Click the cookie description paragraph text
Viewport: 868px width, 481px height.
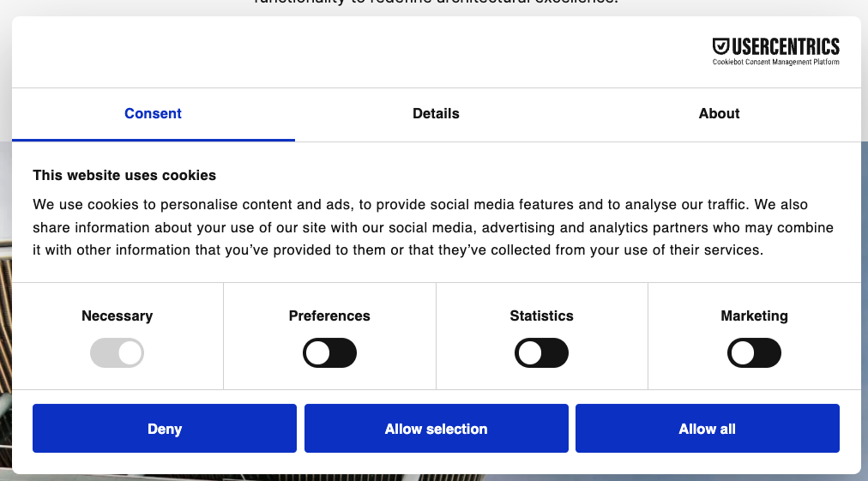[433, 228]
